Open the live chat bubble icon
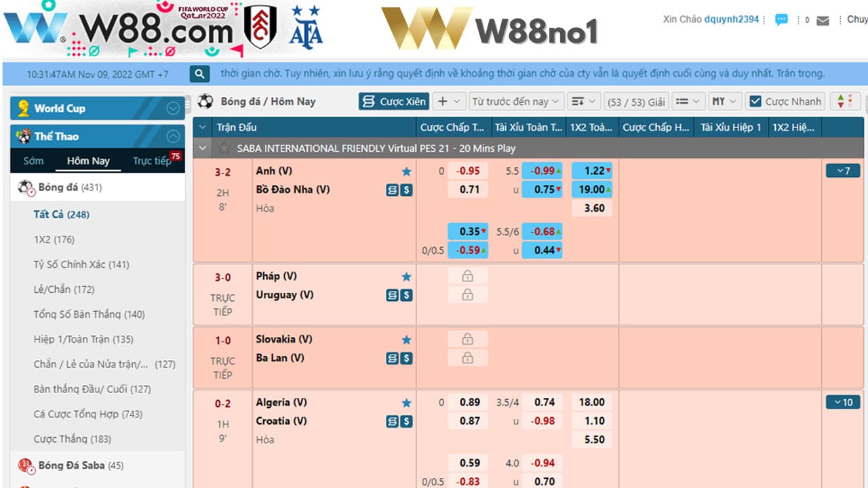Image resolution: width=868 pixels, height=488 pixels. (x=781, y=20)
